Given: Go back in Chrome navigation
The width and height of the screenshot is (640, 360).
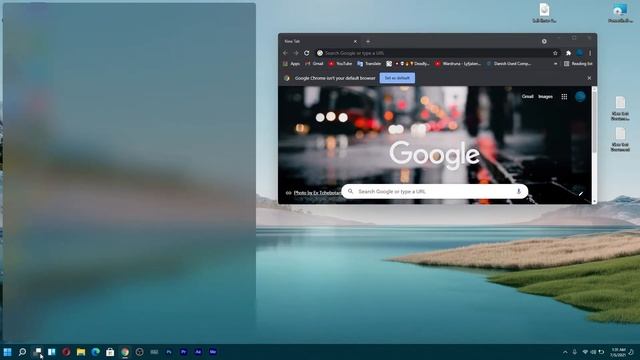Looking at the screenshot, I should click(x=285, y=53).
